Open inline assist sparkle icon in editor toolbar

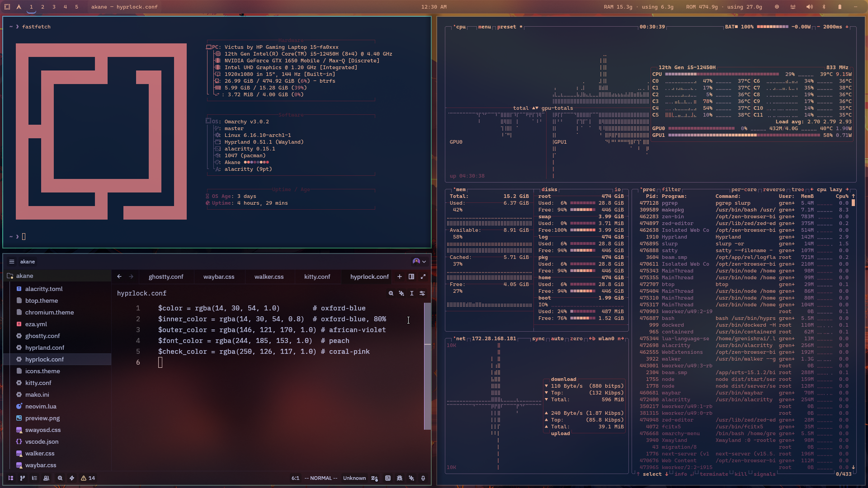pos(401,293)
